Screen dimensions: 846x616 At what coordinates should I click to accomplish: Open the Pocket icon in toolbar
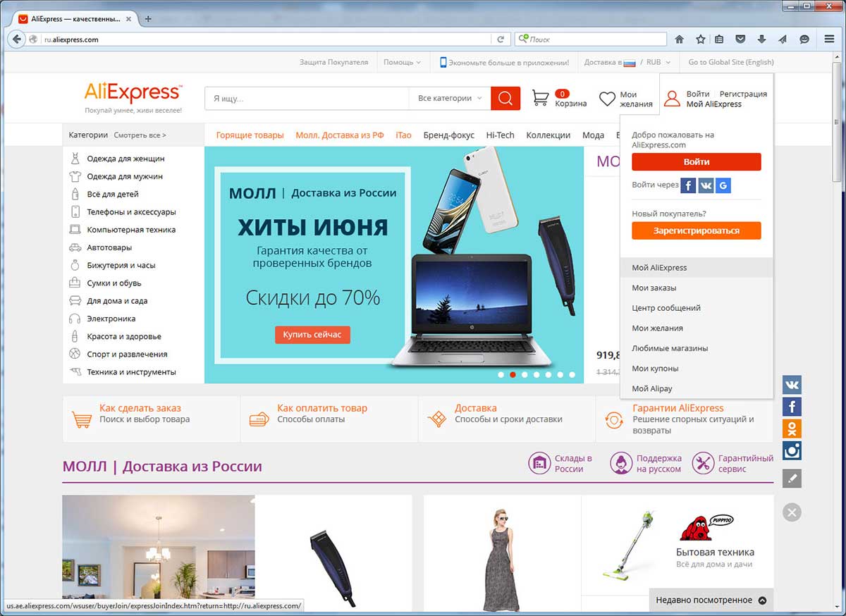(741, 39)
